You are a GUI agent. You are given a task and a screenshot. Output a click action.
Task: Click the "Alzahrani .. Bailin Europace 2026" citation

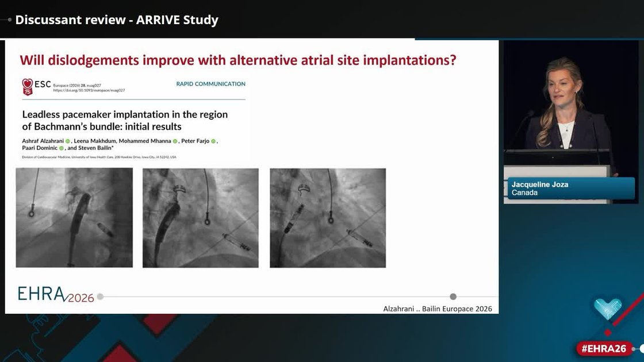(x=438, y=309)
